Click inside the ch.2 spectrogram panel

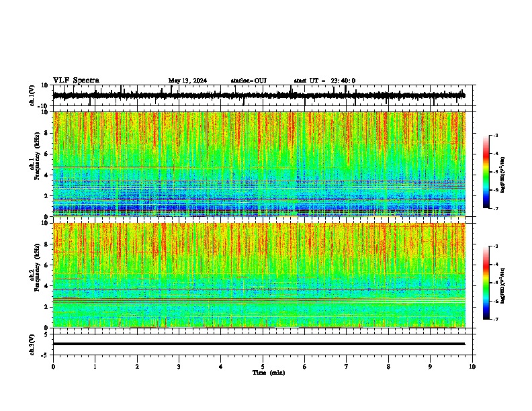click(x=259, y=275)
